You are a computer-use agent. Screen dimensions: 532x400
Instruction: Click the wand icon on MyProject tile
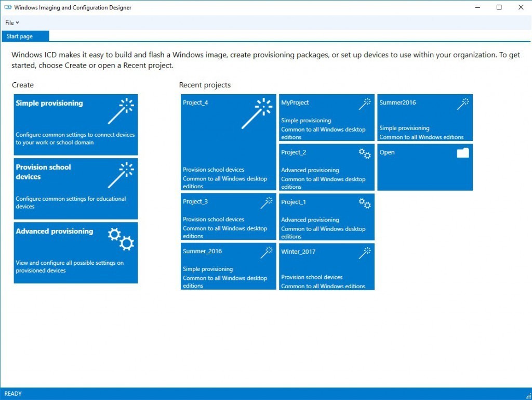click(365, 104)
